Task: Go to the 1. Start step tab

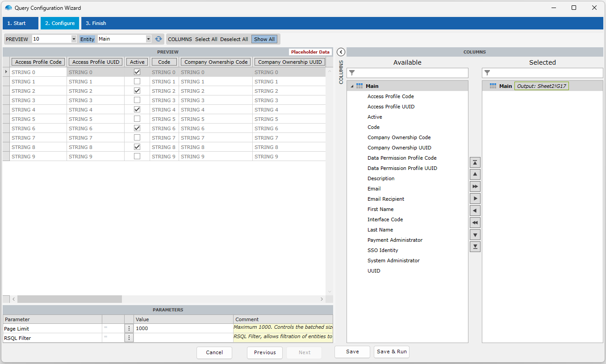Action: pyautogui.click(x=20, y=23)
